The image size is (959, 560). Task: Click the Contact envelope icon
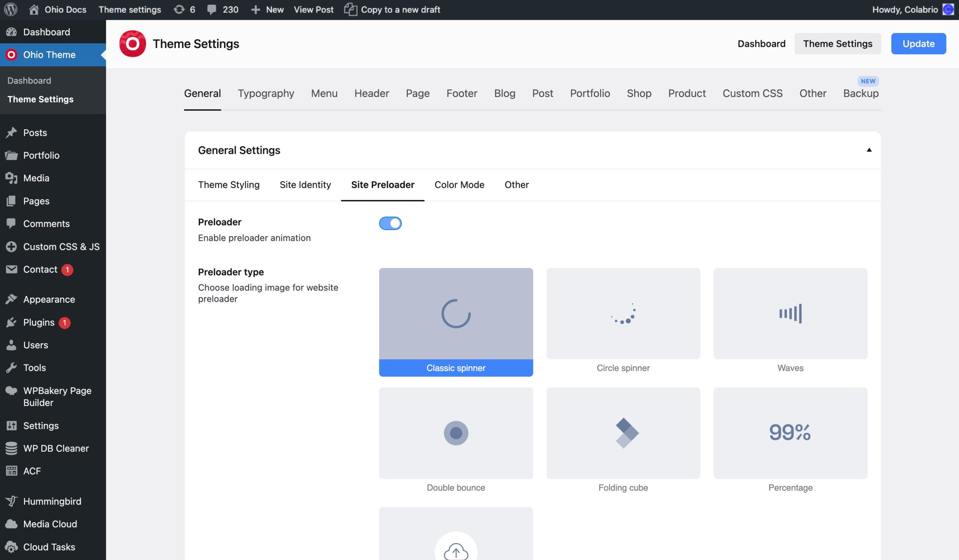pos(11,269)
